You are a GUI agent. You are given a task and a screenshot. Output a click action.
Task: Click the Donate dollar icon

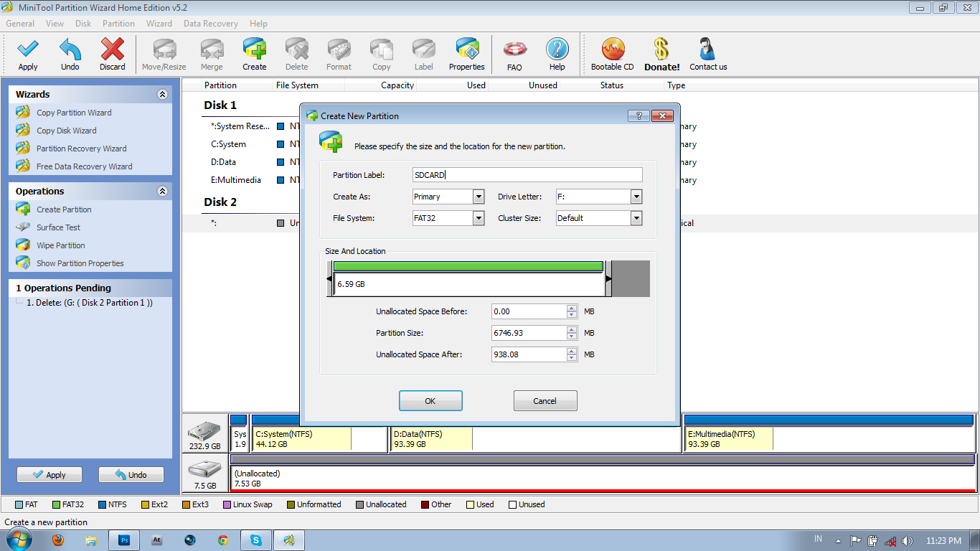pos(661,50)
